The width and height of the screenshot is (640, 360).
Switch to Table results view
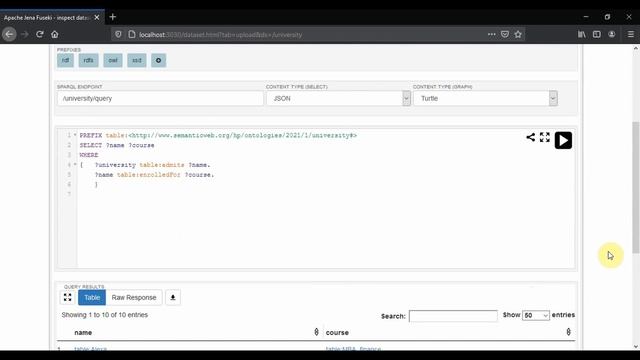pos(92,298)
